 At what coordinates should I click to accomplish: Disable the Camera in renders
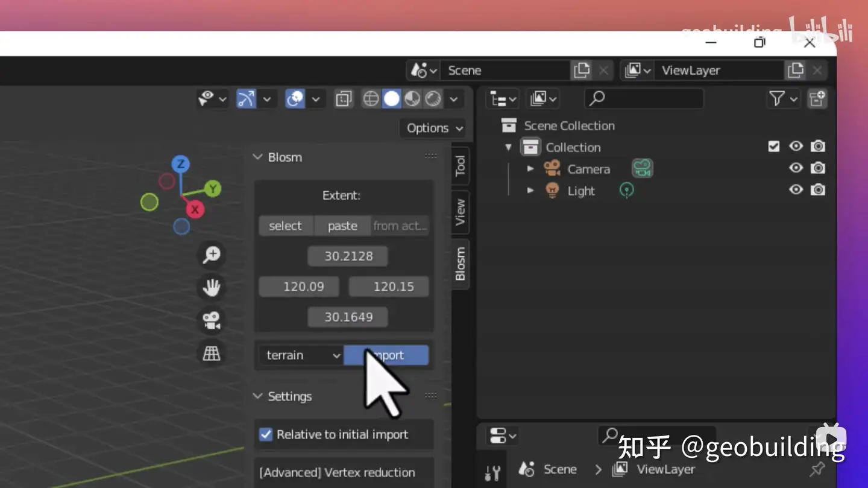(x=818, y=168)
